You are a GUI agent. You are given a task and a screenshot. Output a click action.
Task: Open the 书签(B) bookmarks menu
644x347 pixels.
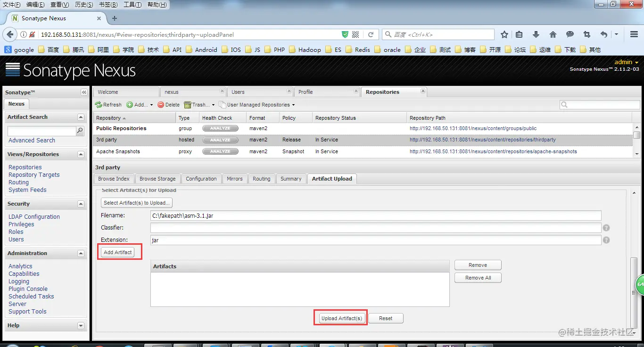[108, 5]
